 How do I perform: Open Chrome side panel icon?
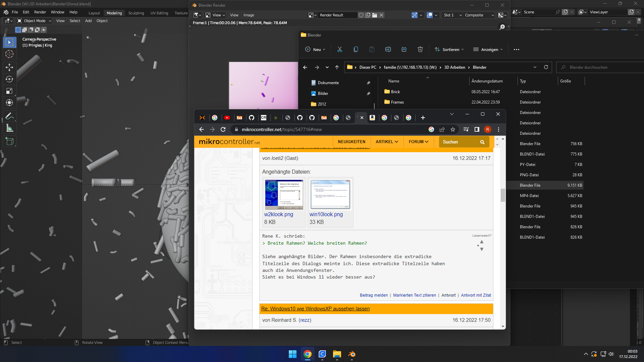coord(477,129)
